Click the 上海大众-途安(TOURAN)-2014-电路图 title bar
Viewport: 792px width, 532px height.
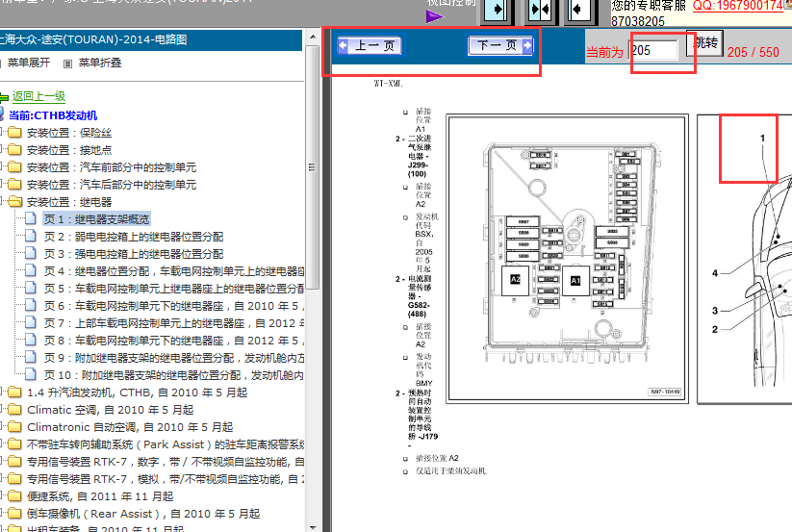tap(150, 39)
